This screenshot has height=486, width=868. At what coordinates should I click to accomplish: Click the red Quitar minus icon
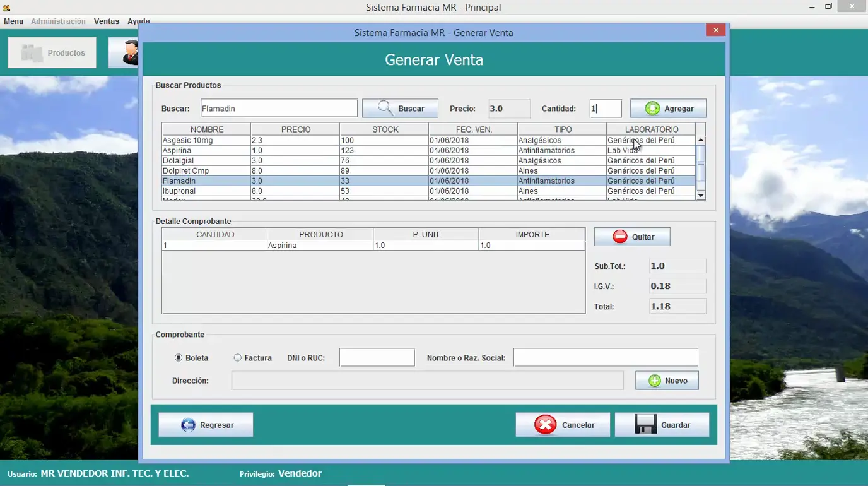point(620,237)
